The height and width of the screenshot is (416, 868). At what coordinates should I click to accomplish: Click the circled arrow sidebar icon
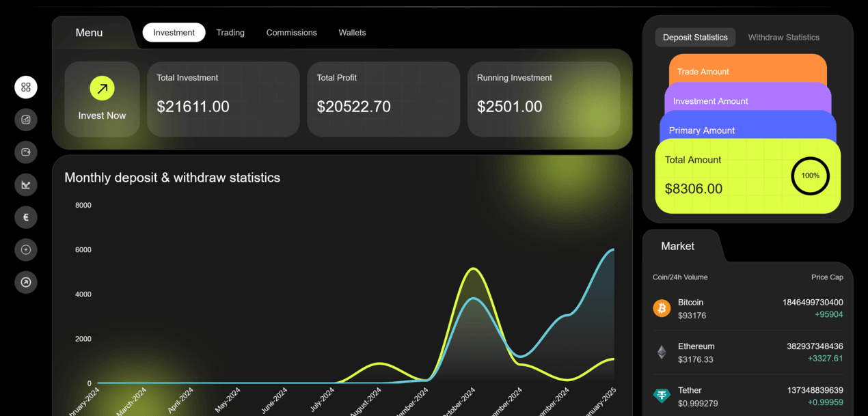pos(26,282)
